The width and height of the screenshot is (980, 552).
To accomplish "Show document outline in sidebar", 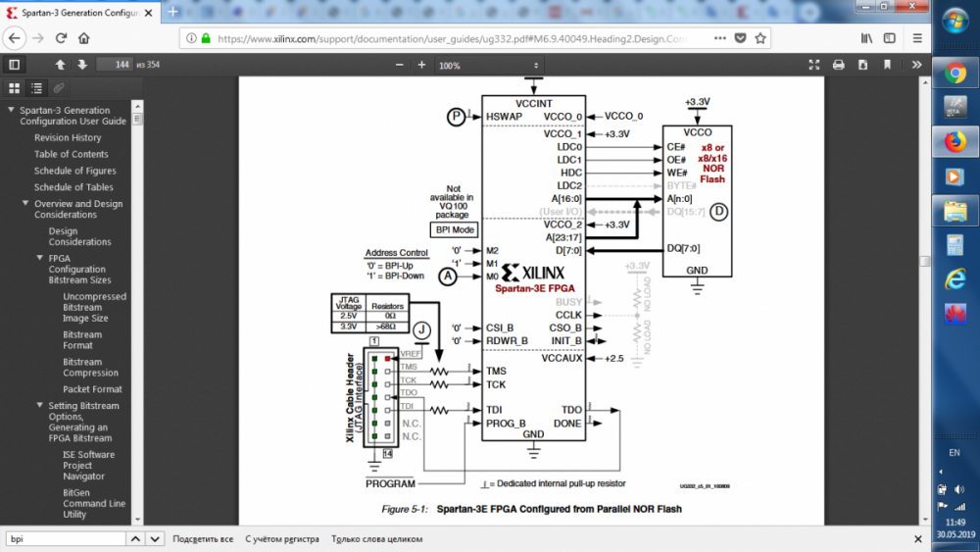I will pos(37,88).
